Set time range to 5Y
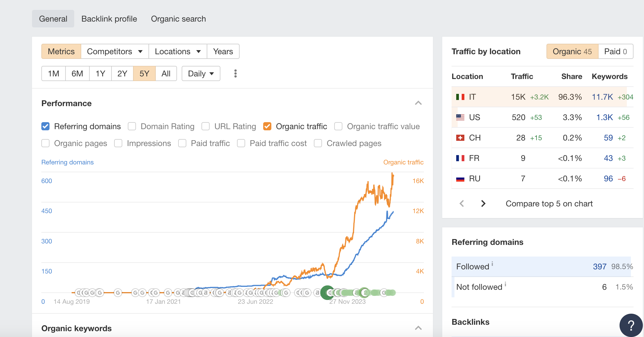644x337 pixels. (x=144, y=73)
